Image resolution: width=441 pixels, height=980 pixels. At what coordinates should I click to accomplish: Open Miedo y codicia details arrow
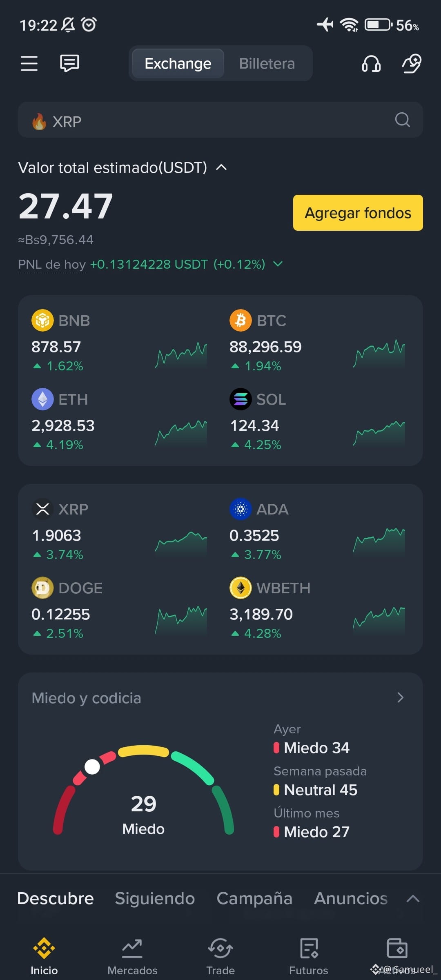coord(400,697)
